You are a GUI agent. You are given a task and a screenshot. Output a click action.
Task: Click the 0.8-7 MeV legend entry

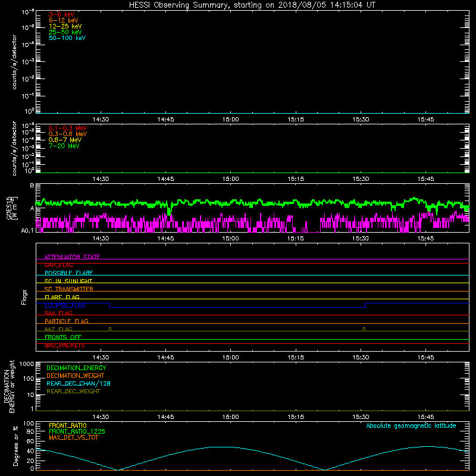point(65,140)
